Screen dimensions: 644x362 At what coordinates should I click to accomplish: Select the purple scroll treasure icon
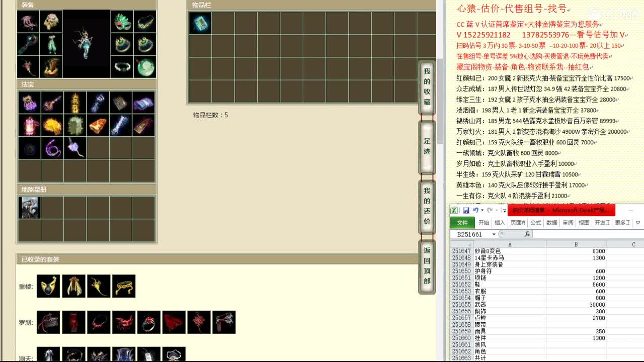pyautogui.click(x=143, y=102)
